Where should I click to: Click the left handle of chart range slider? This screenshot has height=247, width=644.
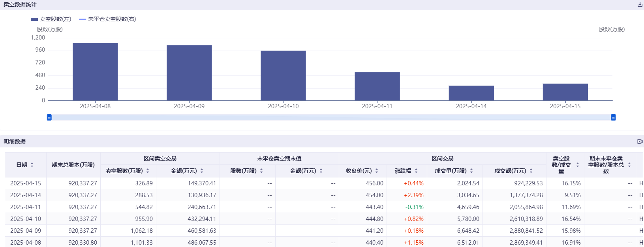coord(49,117)
